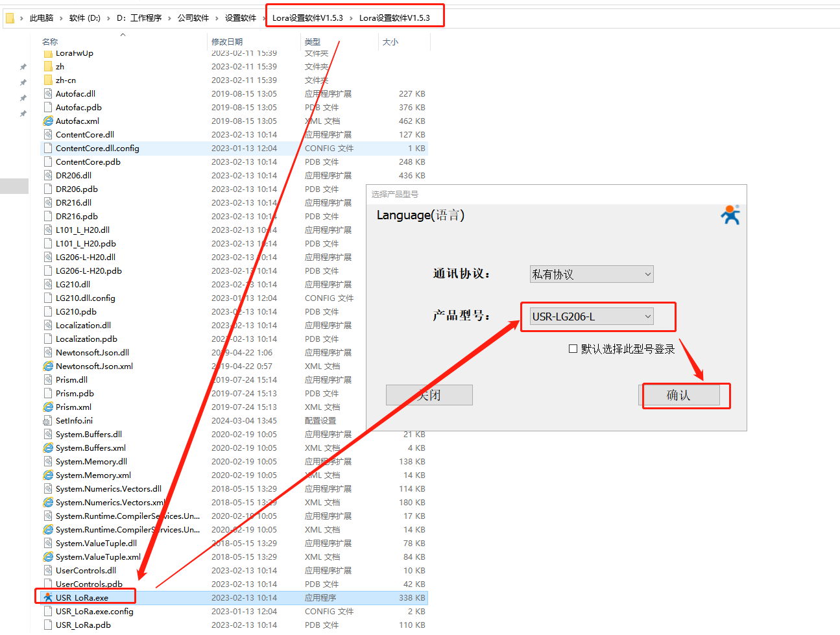
Task: Enable the 默认选择此型号登录 checkbox
Action: (573, 349)
